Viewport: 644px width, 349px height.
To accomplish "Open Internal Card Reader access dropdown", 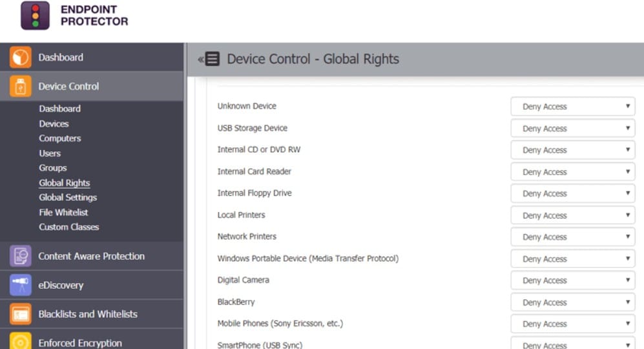I will (573, 172).
